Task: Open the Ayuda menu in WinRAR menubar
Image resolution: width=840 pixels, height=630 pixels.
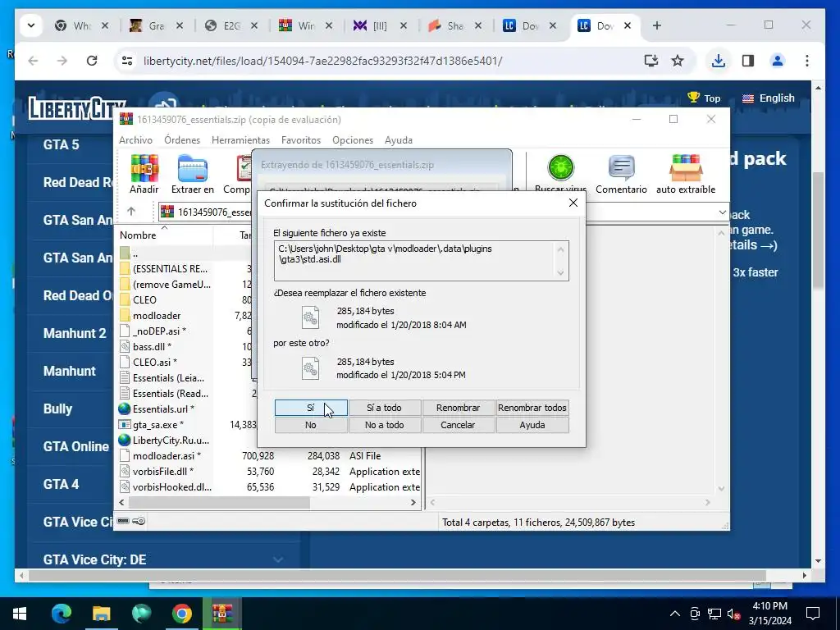Action: [x=399, y=139]
